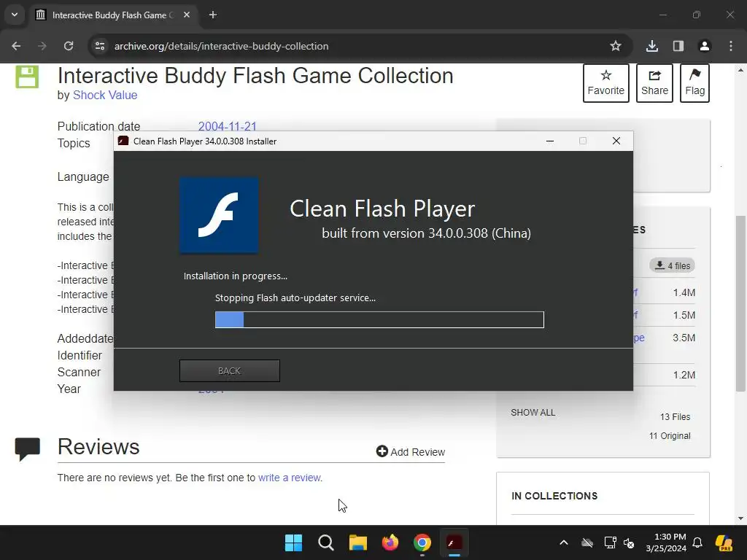Click the 11 Original text

click(x=670, y=436)
